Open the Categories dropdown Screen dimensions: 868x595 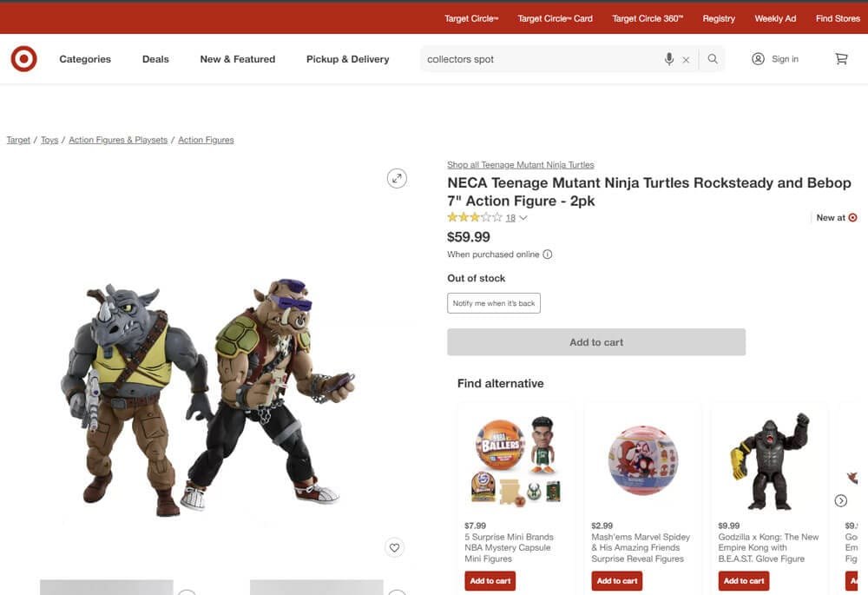click(84, 58)
